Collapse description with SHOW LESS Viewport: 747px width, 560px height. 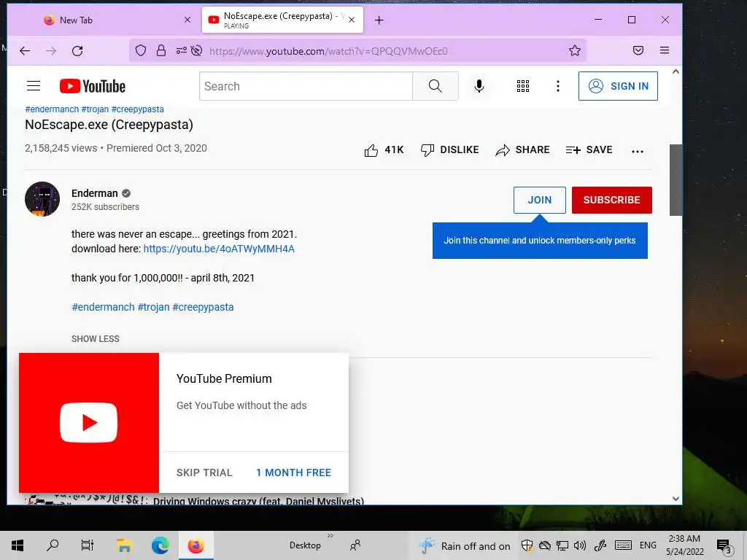pos(96,339)
